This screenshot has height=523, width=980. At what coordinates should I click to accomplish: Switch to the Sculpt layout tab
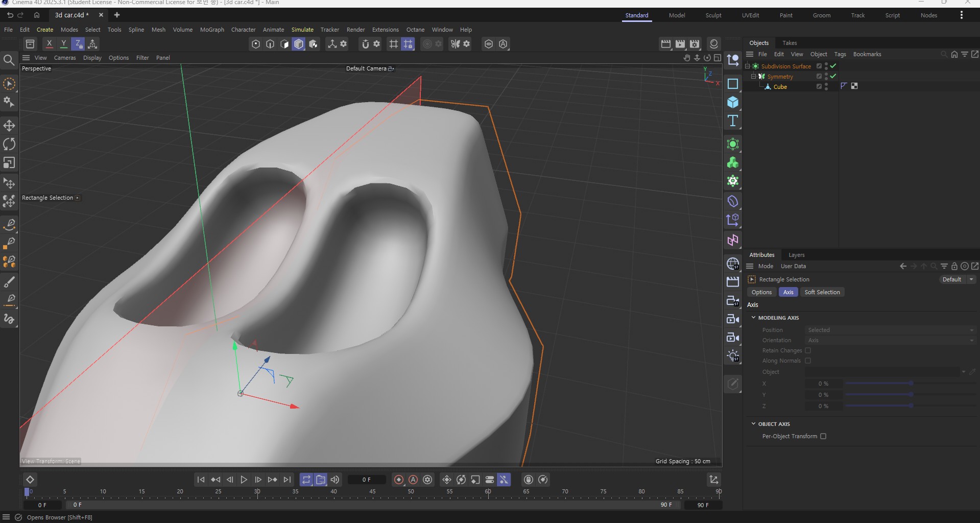[713, 15]
